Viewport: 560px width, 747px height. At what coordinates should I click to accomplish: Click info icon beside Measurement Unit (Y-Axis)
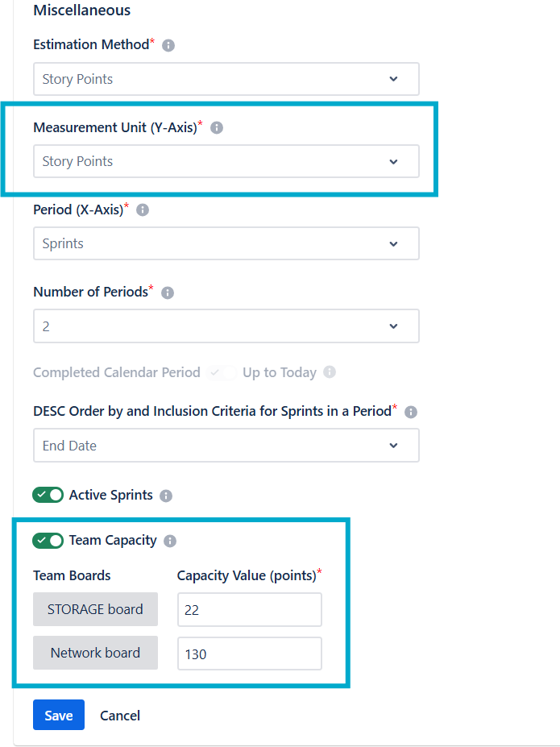tap(216, 128)
